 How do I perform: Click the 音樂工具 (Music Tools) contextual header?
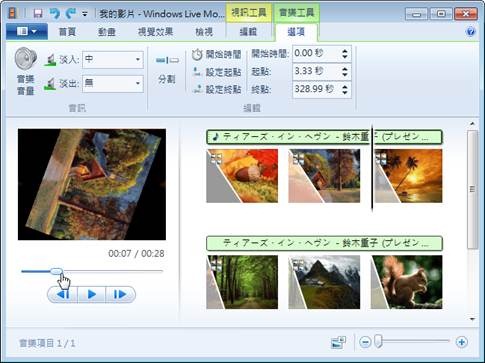297,13
